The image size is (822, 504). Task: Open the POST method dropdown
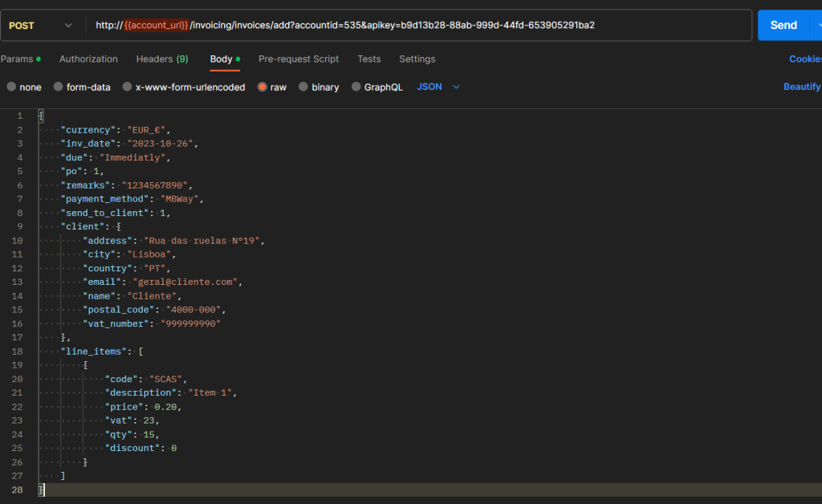(40, 26)
